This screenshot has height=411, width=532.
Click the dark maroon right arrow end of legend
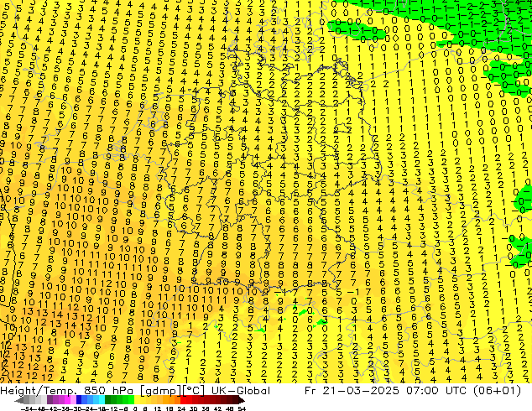point(242,400)
